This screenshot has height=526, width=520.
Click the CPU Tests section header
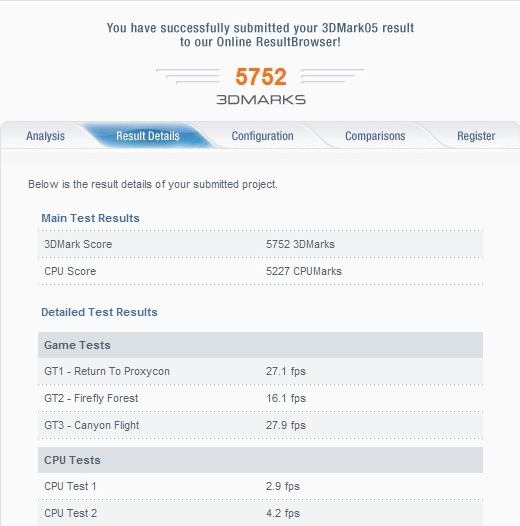tap(260, 460)
